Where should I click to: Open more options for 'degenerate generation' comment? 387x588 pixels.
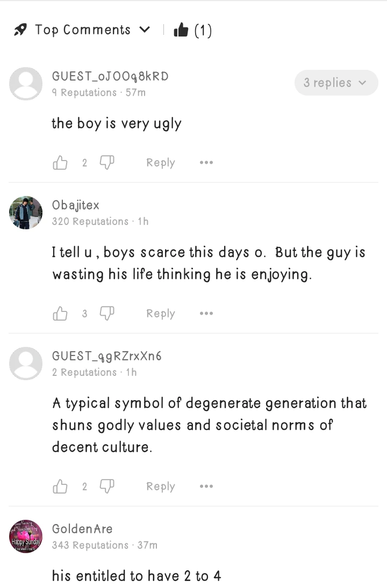tap(206, 487)
